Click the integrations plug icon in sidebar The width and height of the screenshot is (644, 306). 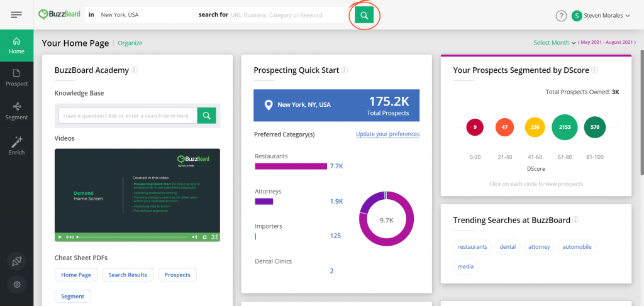pos(17,261)
